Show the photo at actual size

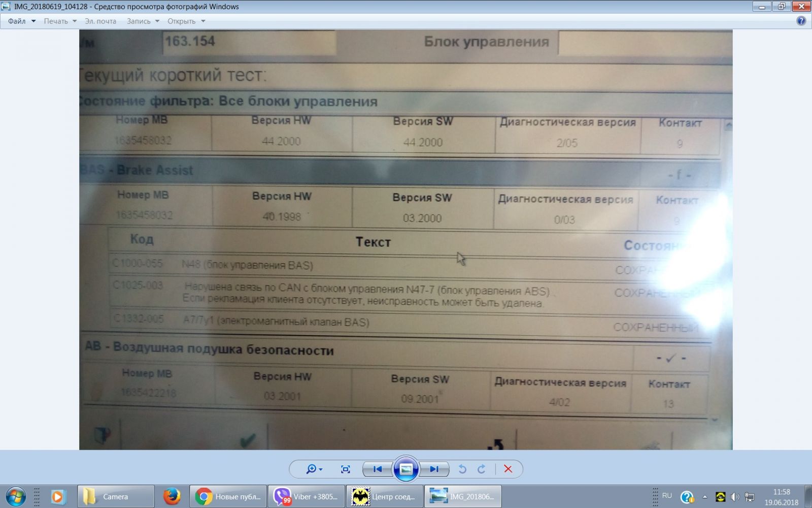click(x=346, y=469)
